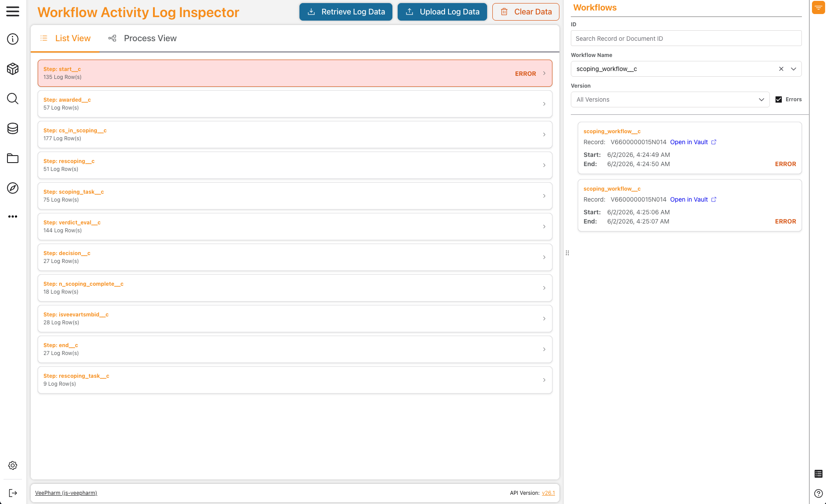826x504 pixels.
Task: Expand the Step: awarded__c row
Action: tap(295, 104)
